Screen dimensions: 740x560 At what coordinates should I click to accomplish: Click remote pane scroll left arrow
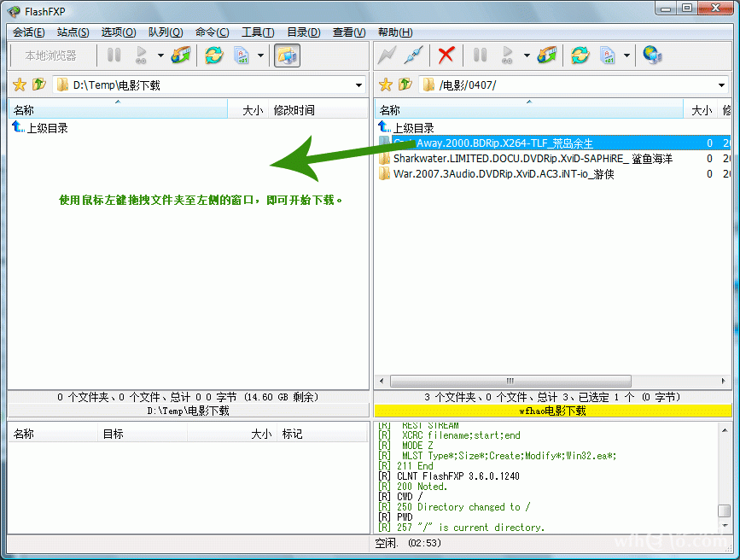pos(382,381)
